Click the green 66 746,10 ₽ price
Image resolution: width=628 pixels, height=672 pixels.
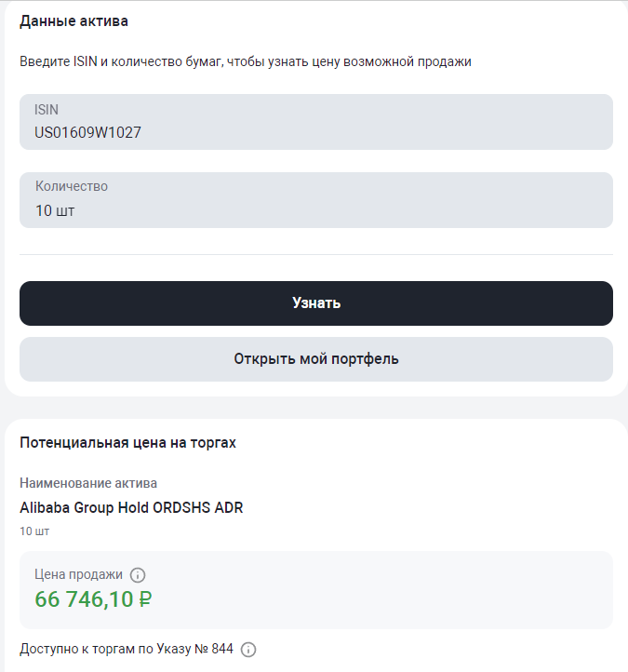click(x=93, y=599)
